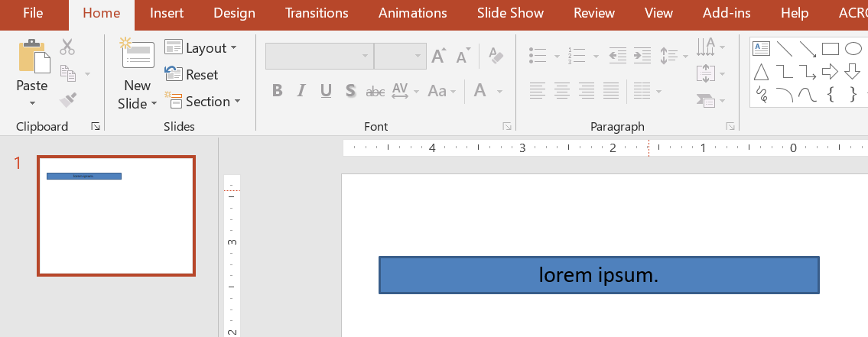Click the New Slide icon
This screenshot has height=337, width=868.
click(x=138, y=54)
